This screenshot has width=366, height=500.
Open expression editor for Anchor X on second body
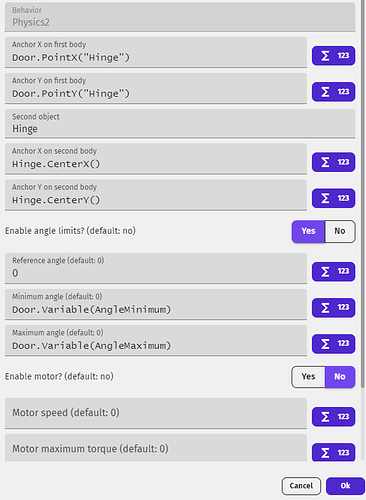coord(333,162)
